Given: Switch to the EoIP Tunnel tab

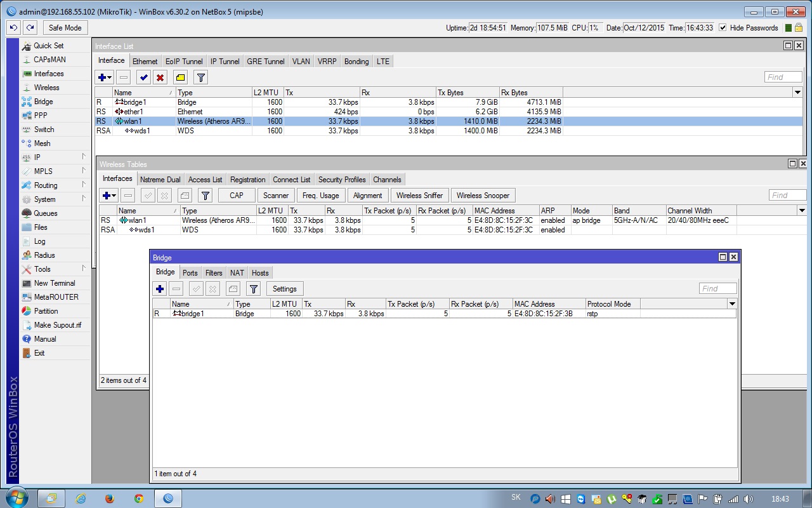Looking at the screenshot, I should [184, 62].
